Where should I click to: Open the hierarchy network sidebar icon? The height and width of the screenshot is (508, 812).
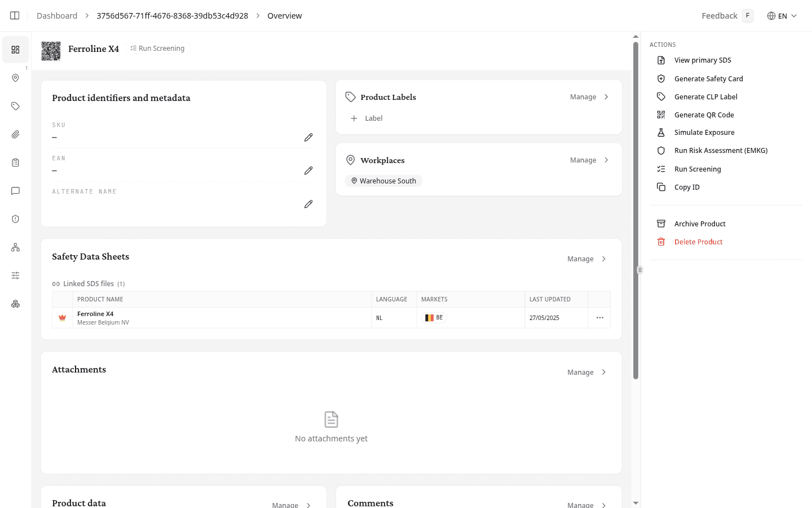point(15,247)
